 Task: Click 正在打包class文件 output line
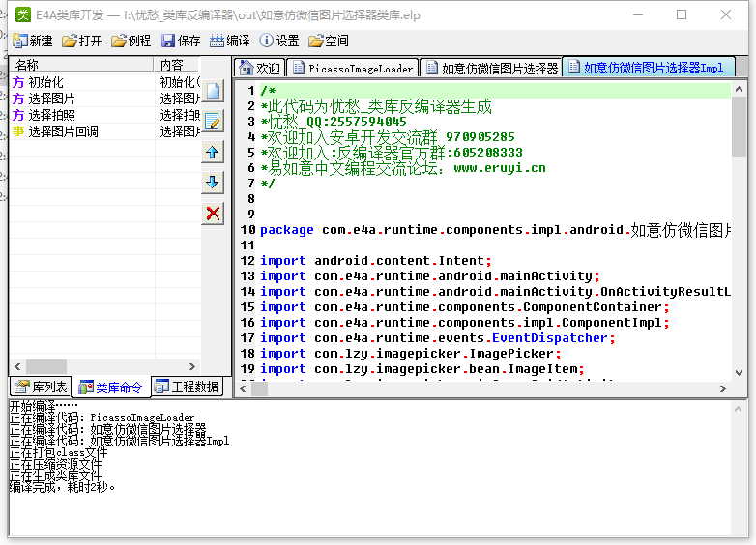[58, 452]
